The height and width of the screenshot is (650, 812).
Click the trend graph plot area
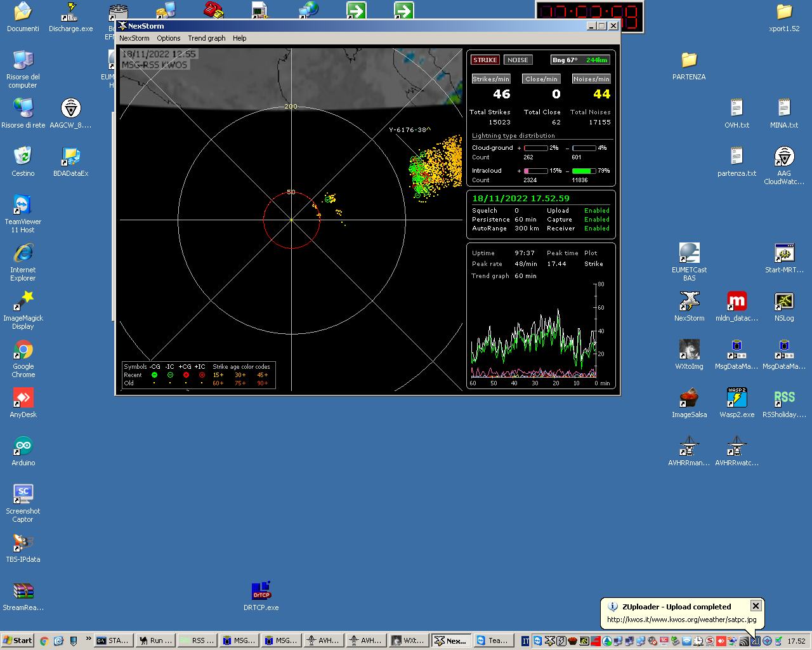coord(533,331)
